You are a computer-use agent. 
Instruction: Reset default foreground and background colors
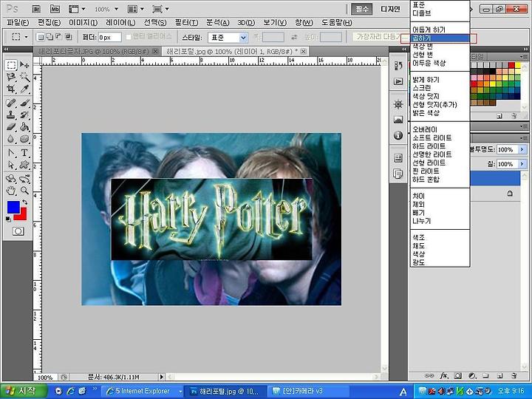tap(8, 219)
